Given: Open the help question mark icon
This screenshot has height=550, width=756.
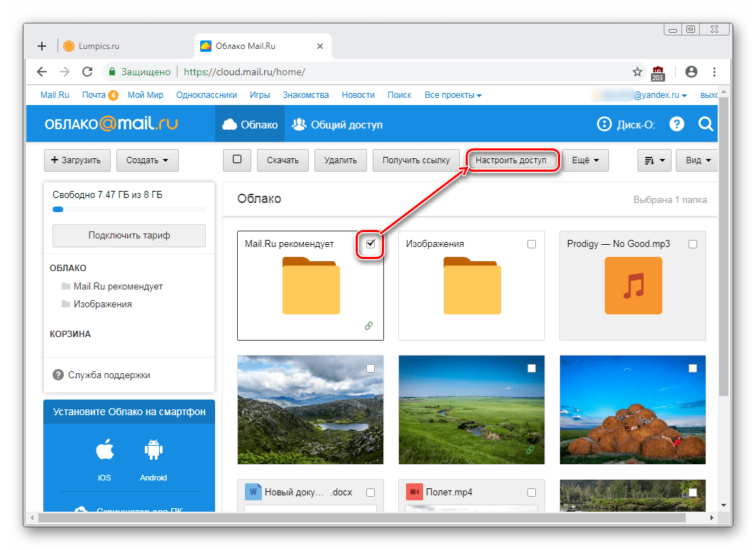Looking at the screenshot, I should click(676, 124).
